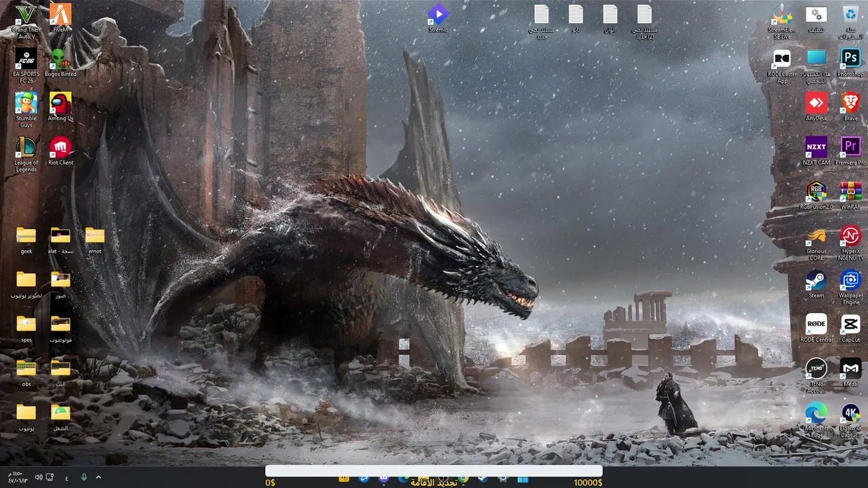Select League of Legends icon

(26, 154)
